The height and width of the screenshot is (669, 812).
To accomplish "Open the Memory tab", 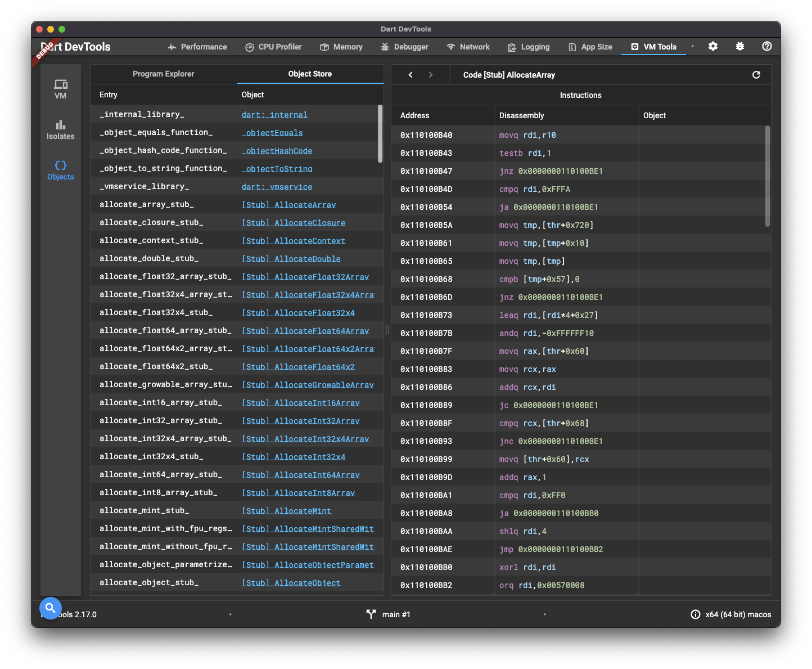I will pyautogui.click(x=341, y=47).
